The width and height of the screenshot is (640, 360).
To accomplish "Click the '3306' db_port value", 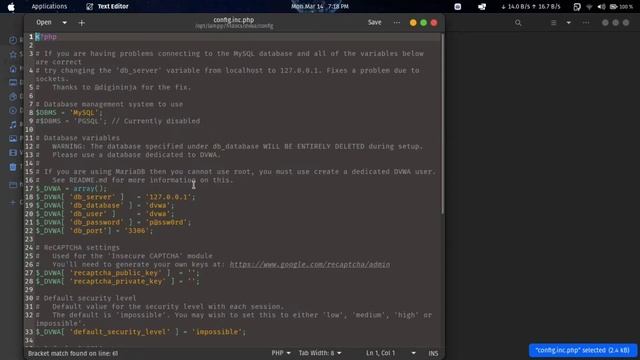I will pyautogui.click(x=137, y=231).
